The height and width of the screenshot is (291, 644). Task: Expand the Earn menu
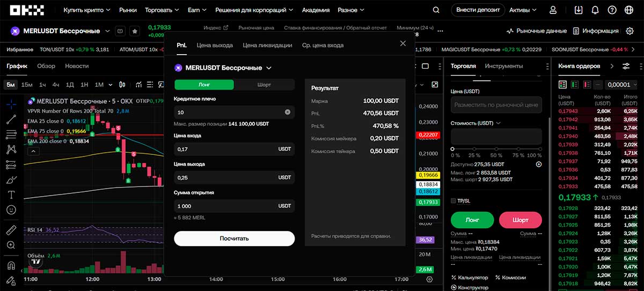pos(197,10)
